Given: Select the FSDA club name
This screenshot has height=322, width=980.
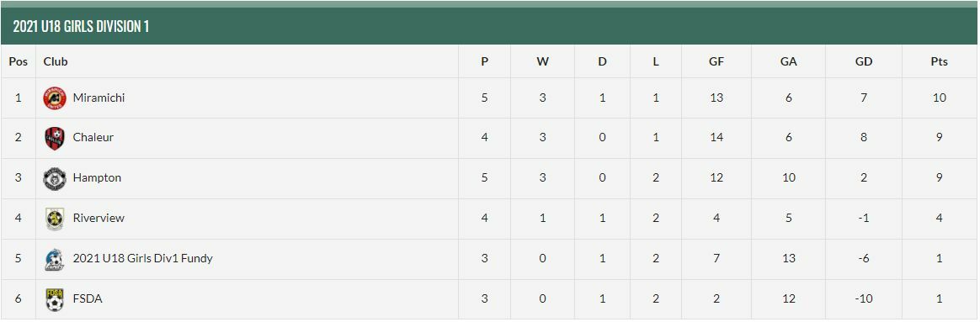Looking at the screenshot, I should 88,299.
